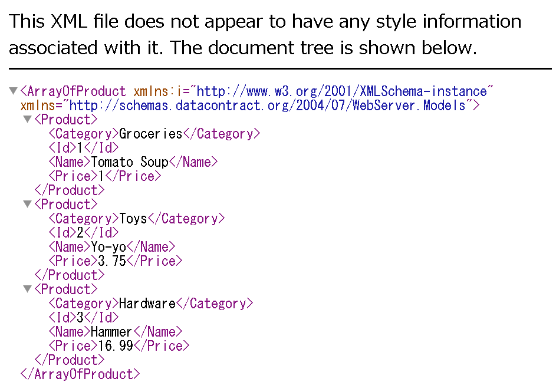The height and width of the screenshot is (392, 556).
Task: Click the Id 2 line
Action: pyautogui.click(x=84, y=233)
